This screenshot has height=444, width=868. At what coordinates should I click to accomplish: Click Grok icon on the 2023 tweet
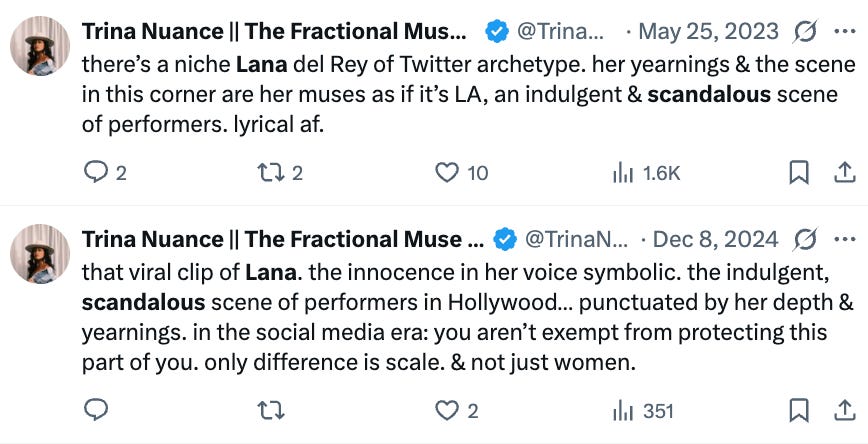click(x=804, y=32)
